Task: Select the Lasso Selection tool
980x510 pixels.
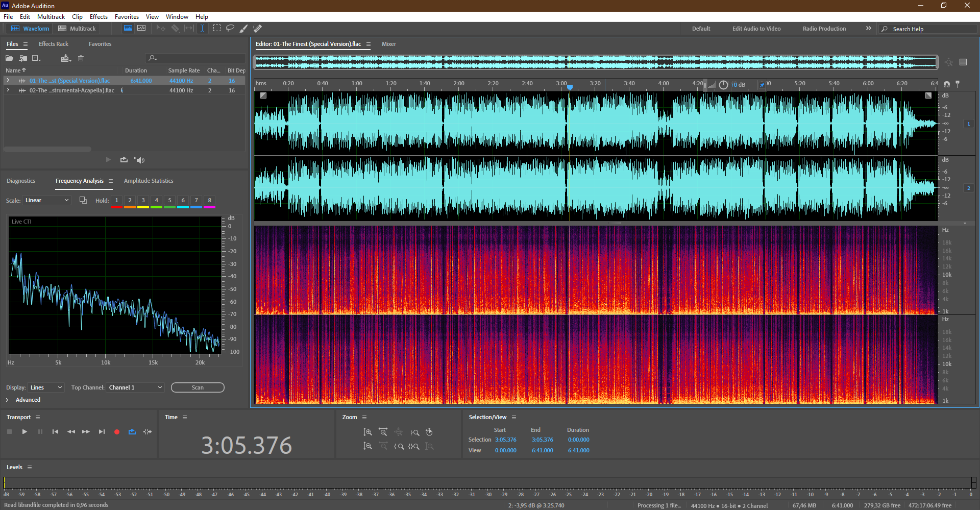Action: pyautogui.click(x=230, y=29)
